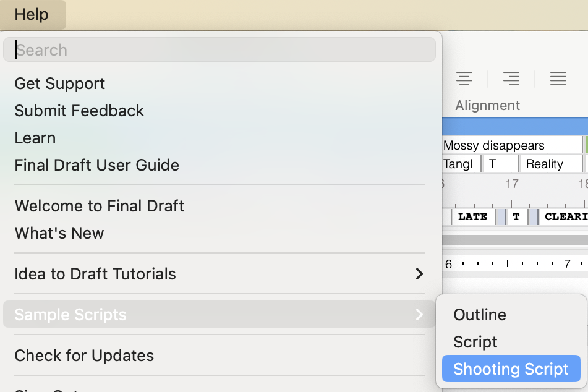Click the Help search field

pyautogui.click(x=219, y=49)
